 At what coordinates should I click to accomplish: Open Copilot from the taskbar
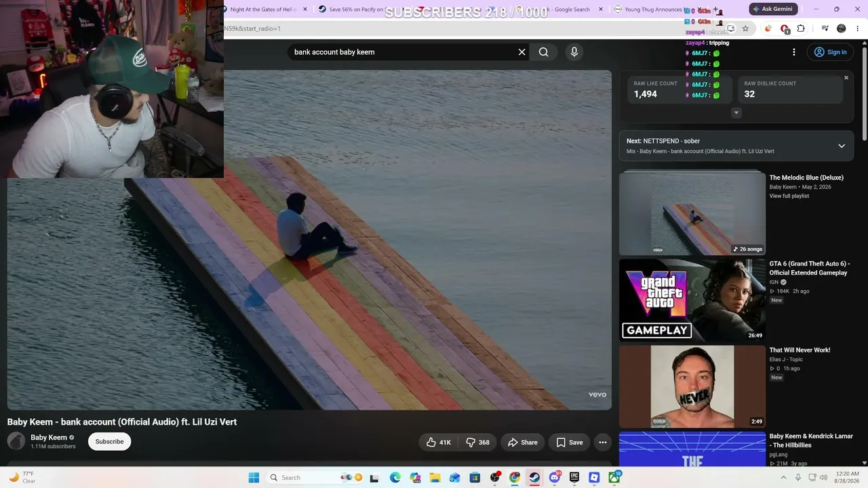(415, 478)
